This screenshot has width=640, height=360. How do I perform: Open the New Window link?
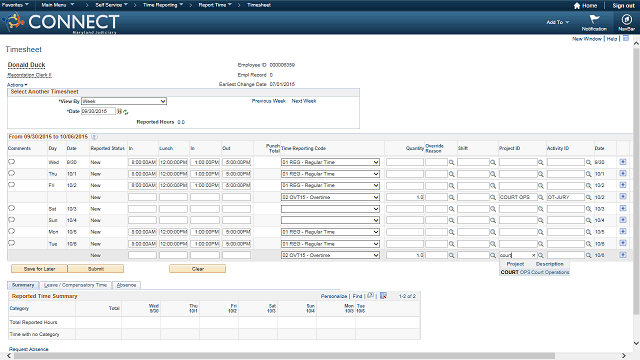[x=587, y=39]
